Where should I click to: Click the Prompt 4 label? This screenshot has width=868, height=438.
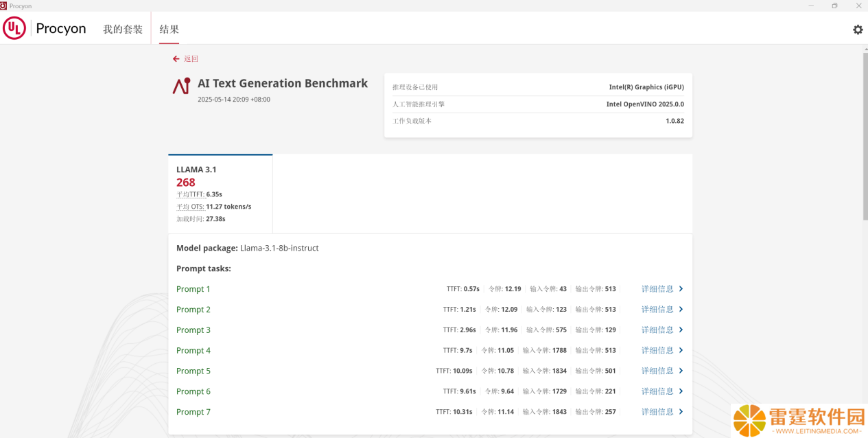click(193, 351)
